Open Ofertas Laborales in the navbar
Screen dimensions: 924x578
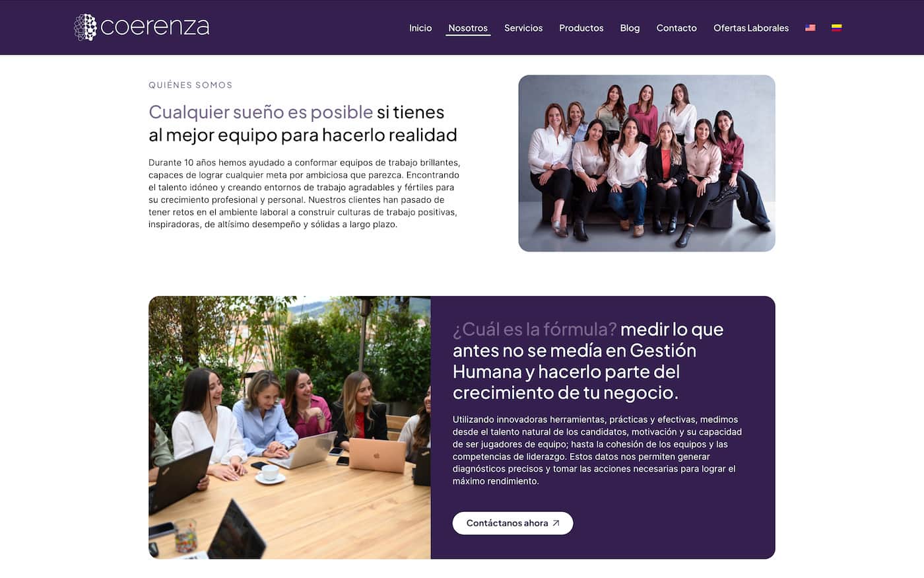pos(751,28)
